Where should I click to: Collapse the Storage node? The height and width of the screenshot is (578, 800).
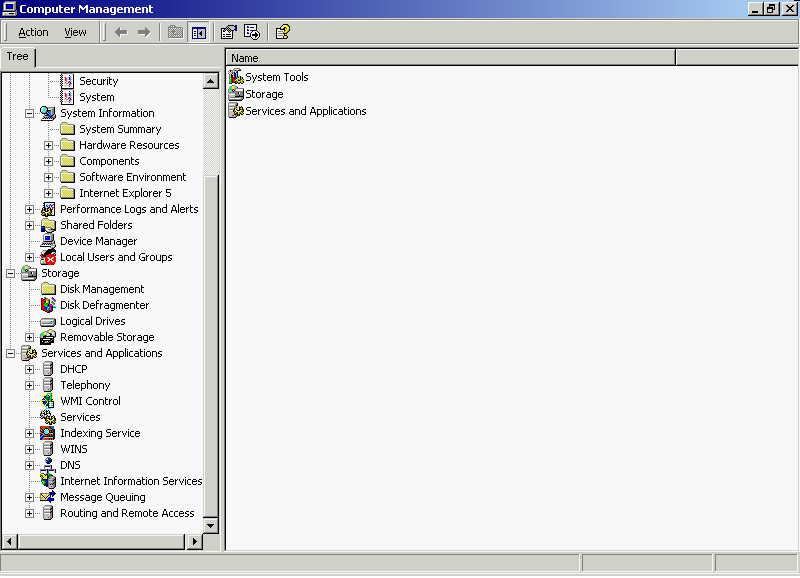pos(10,273)
